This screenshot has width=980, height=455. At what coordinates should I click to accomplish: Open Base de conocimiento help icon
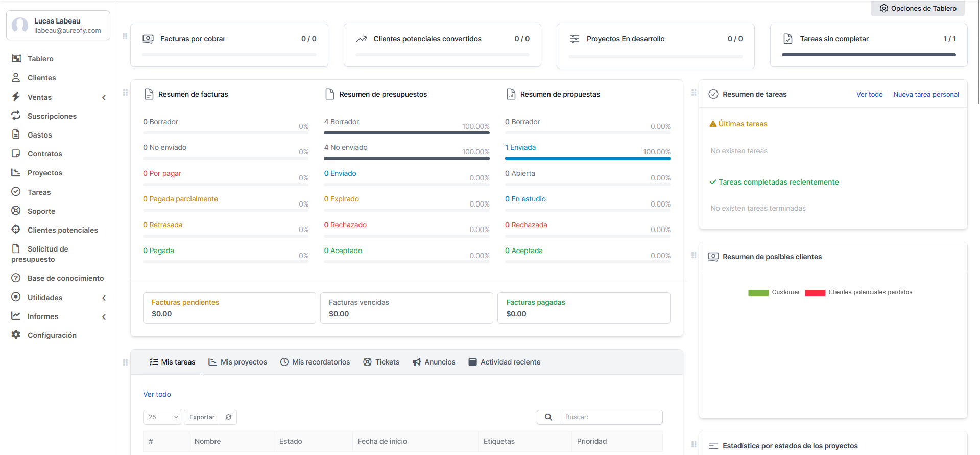coord(16,278)
